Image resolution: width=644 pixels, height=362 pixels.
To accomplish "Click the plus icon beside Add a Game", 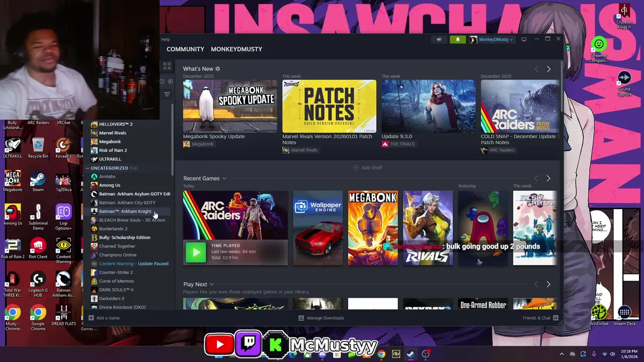I will (x=91, y=318).
